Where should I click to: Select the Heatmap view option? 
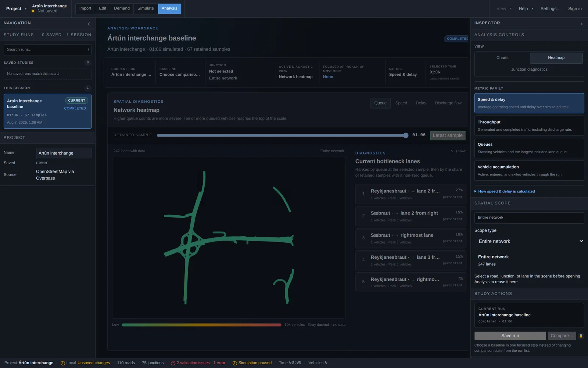coord(556,58)
